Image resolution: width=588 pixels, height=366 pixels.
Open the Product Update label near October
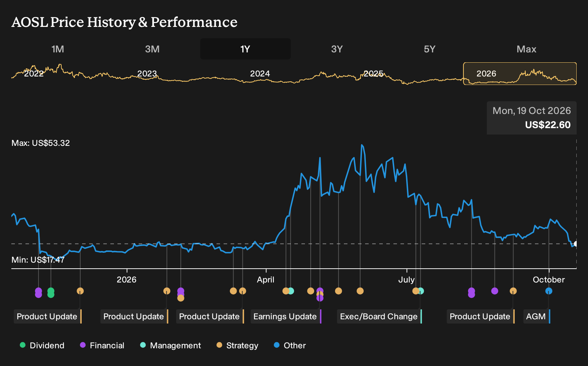480,316
